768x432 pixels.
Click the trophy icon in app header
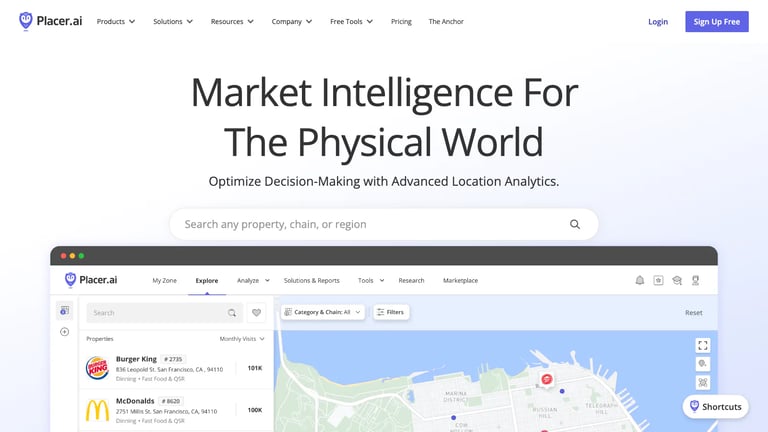tap(696, 280)
